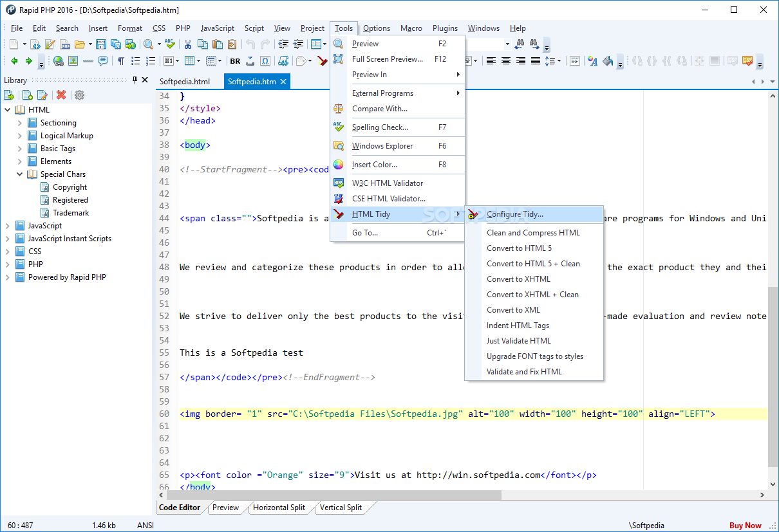Open the File menu
This screenshot has width=779, height=532.
click(x=17, y=28)
